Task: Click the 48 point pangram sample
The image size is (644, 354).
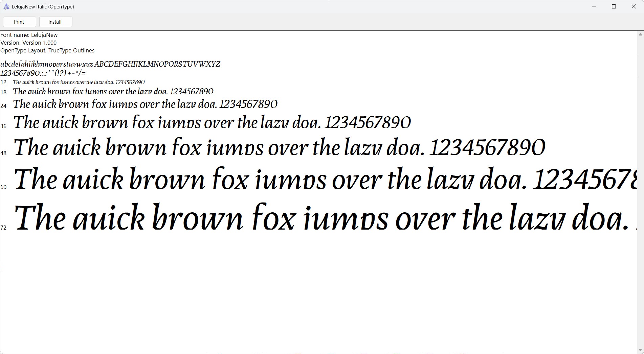Action: tap(279, 147)
